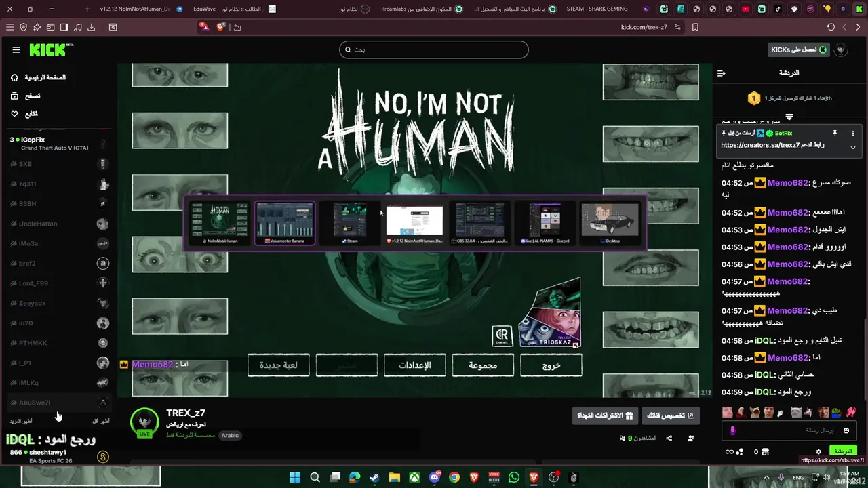
Task: Select OBS window in switcher
Action: [480, 223]
